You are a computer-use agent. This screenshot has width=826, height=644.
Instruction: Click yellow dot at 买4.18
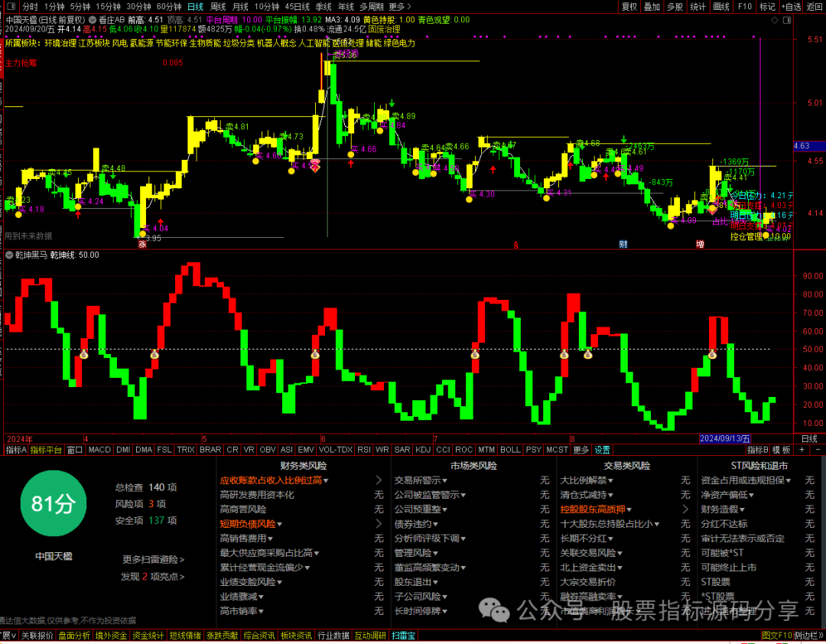[x=19, y=214]
